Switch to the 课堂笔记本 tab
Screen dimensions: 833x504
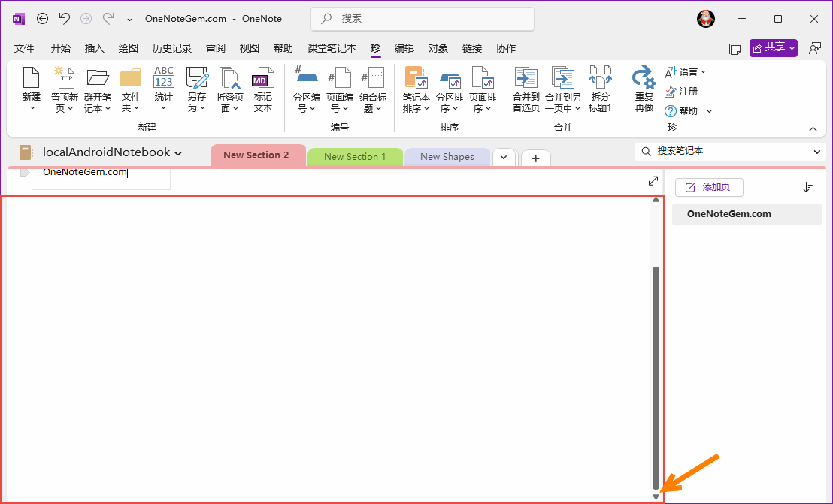pyautogui.click(x=332, y=48)
